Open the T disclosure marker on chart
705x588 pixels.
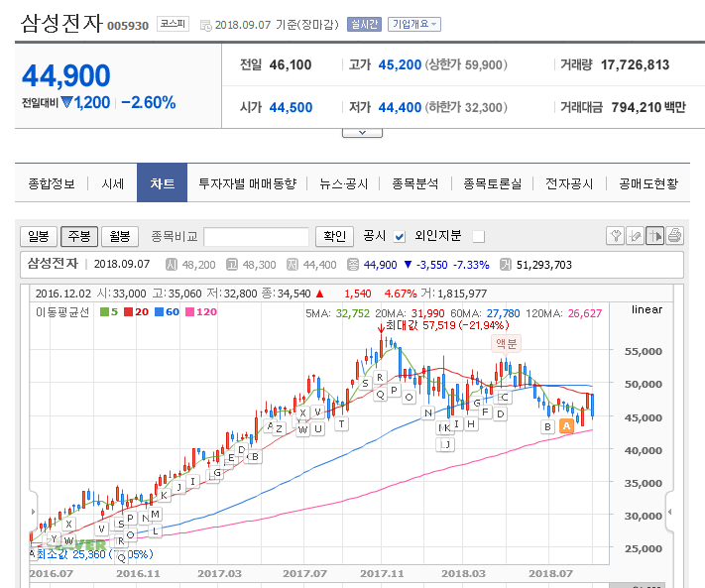coord(342,423)
